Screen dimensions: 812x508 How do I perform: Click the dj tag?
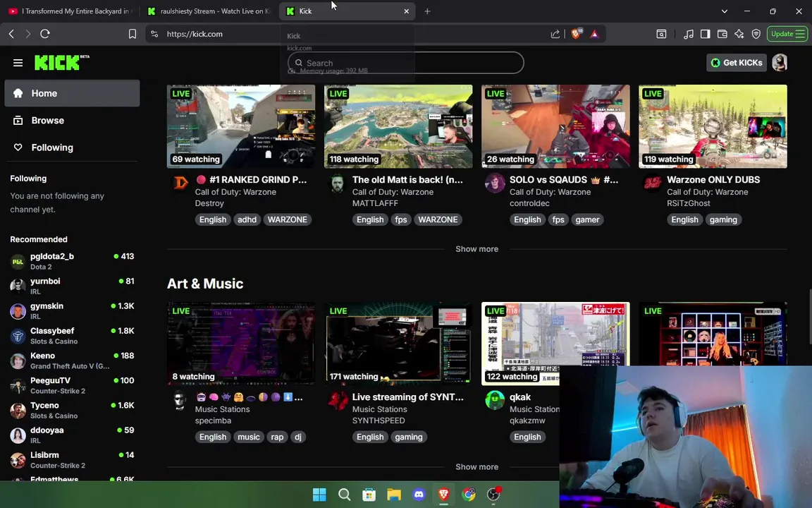click(297, 437)
